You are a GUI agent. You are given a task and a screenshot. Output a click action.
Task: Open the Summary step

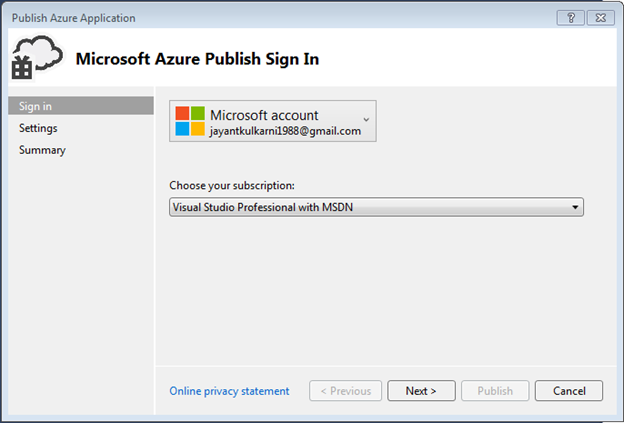pos(42,150)
